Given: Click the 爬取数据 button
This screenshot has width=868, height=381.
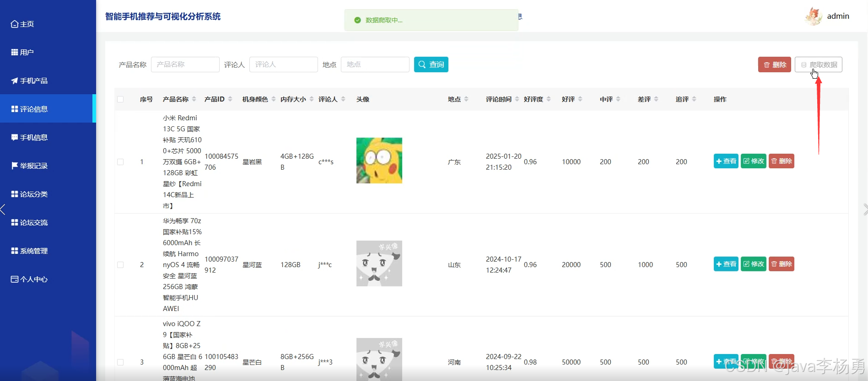Looking at the screenshot, I should pos(818,64).
